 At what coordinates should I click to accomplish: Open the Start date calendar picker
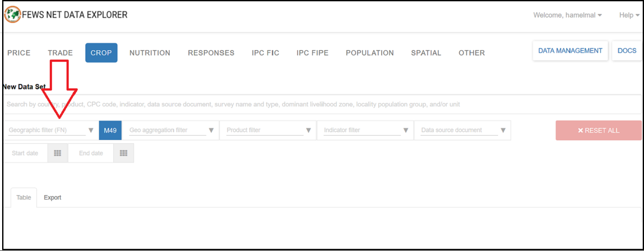pos(58,153)
